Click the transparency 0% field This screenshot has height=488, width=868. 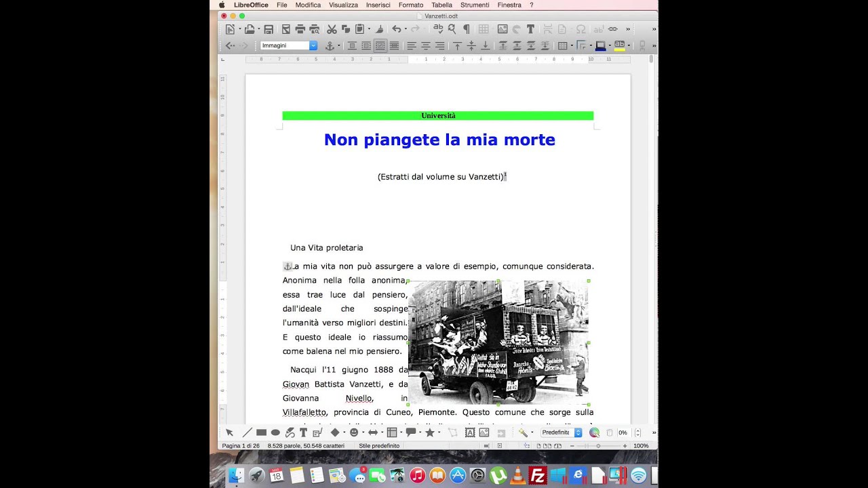[x=624, y=432]
